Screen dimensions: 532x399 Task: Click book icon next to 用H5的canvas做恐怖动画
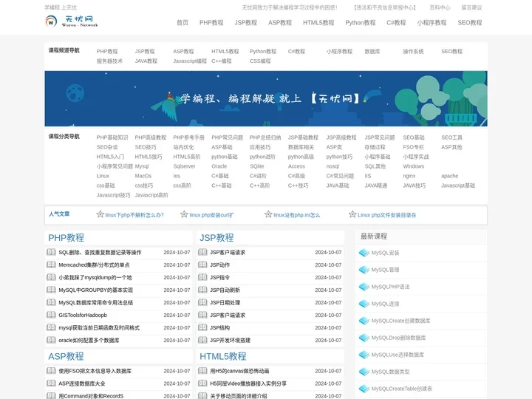point(202,370)
